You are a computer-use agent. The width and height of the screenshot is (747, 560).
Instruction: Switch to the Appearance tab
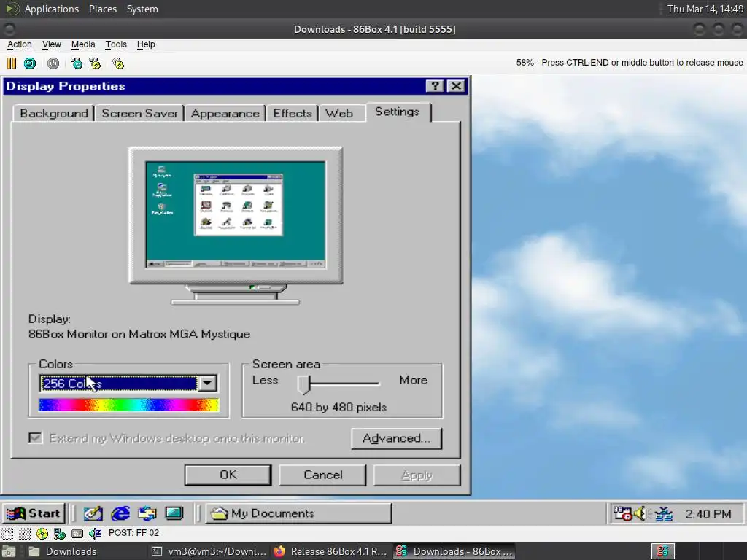tap(225, 113)
